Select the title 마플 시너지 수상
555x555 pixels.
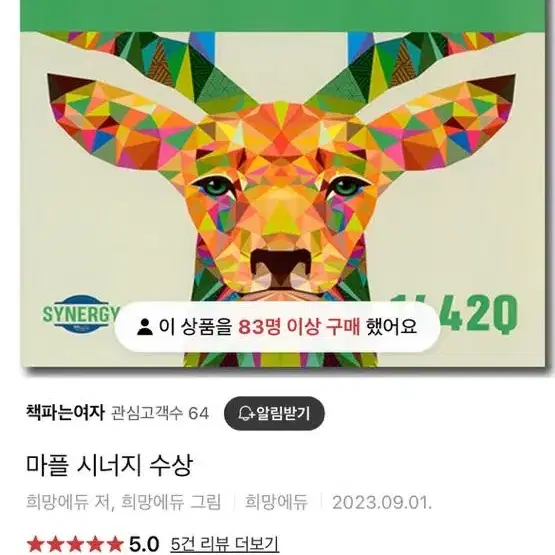109,465
